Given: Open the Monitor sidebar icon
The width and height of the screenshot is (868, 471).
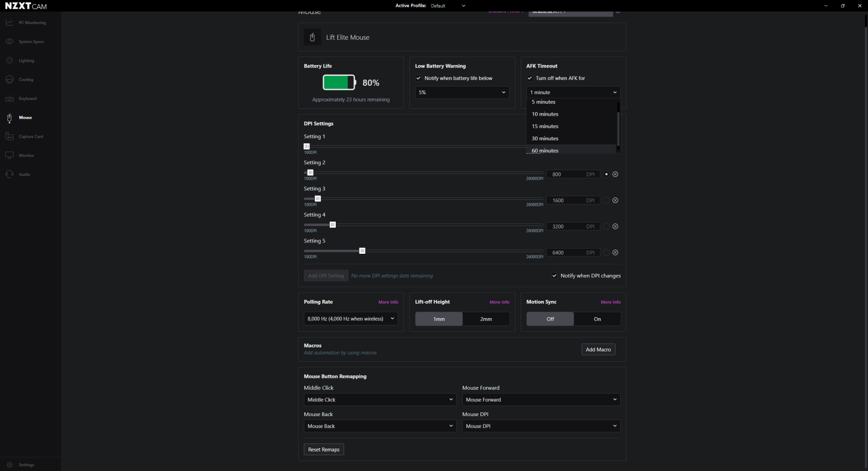Looking at the screenshot, I should pos(9,155).
